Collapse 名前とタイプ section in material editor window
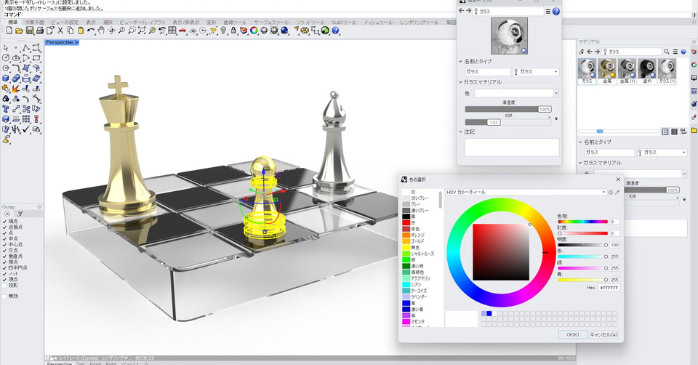The width and height of the screenshot is (698, 365). (461, 61)
